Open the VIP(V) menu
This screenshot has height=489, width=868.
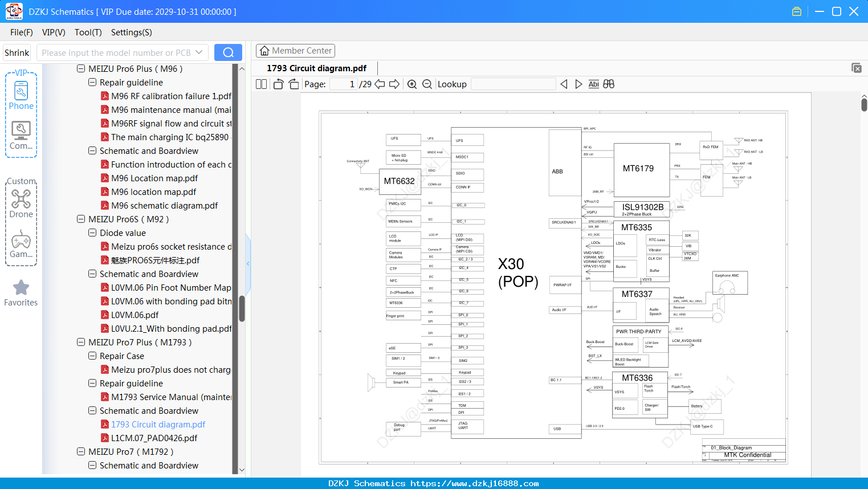click(x=54, y=32)
